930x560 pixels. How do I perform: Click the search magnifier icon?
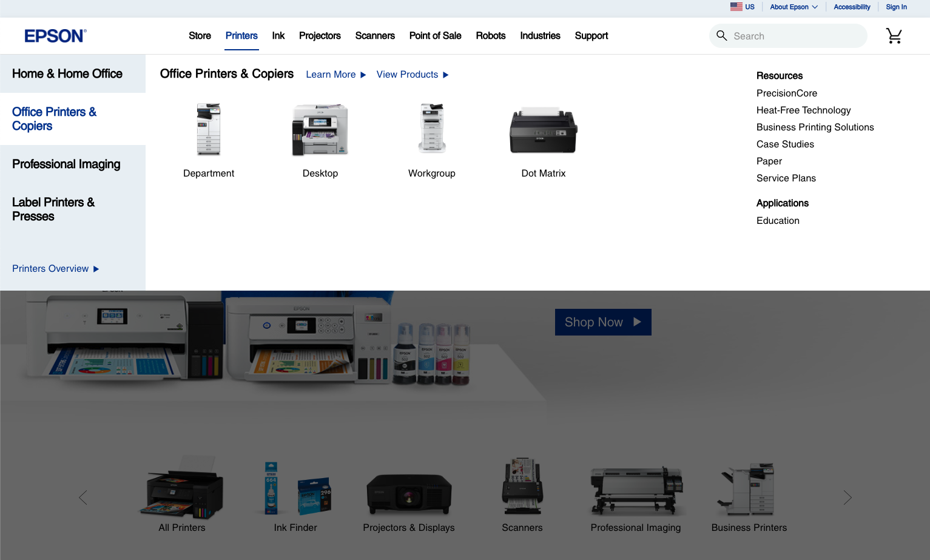(x=721, y=36)
